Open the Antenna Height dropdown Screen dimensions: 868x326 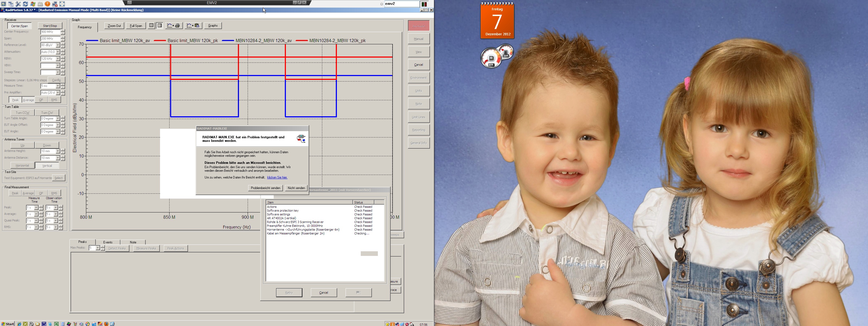(x=58, y=151)
